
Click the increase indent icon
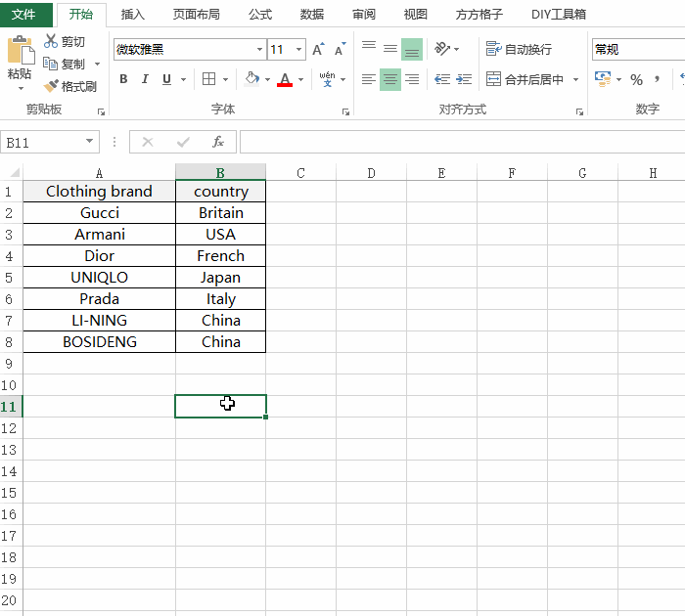click(464, 79)
